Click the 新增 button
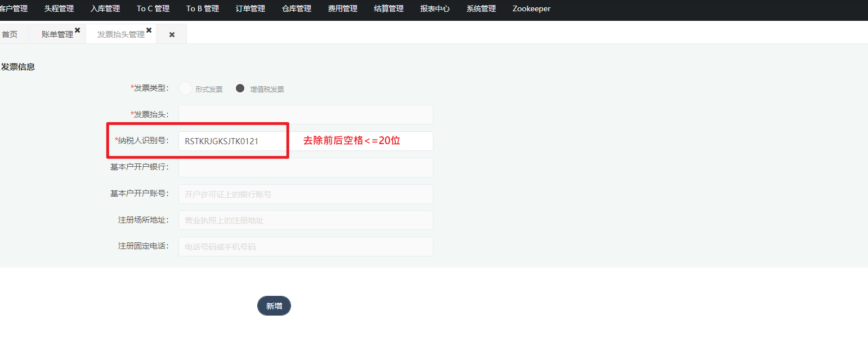 tap(274, 305)
